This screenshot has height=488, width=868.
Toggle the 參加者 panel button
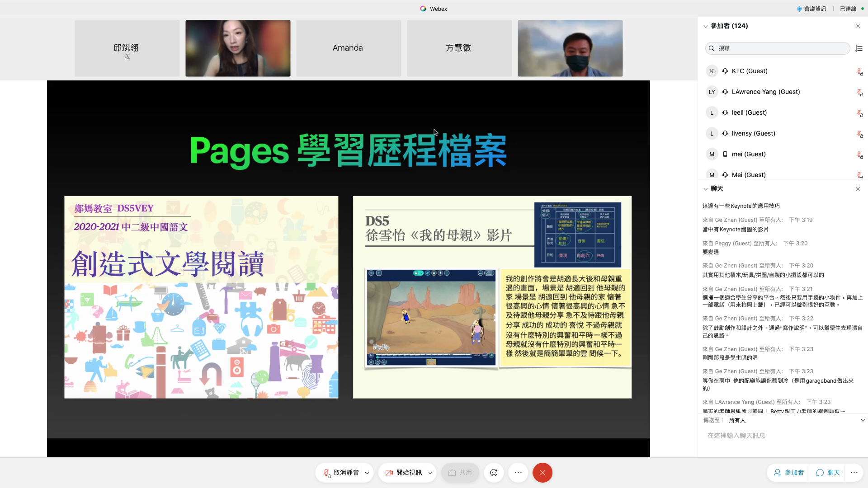(789, 473)
